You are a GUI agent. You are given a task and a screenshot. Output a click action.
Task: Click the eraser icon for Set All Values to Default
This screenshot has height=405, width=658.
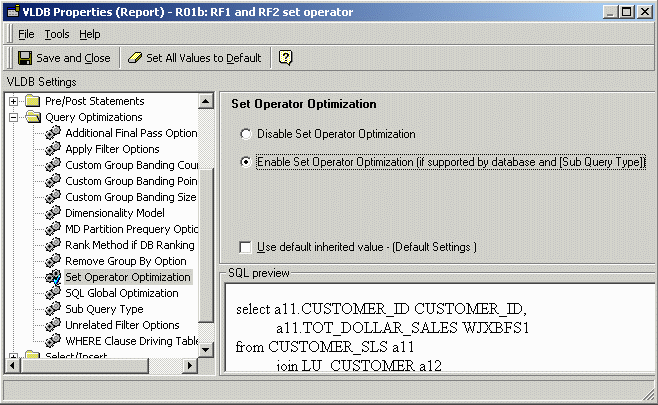[135, 58]
